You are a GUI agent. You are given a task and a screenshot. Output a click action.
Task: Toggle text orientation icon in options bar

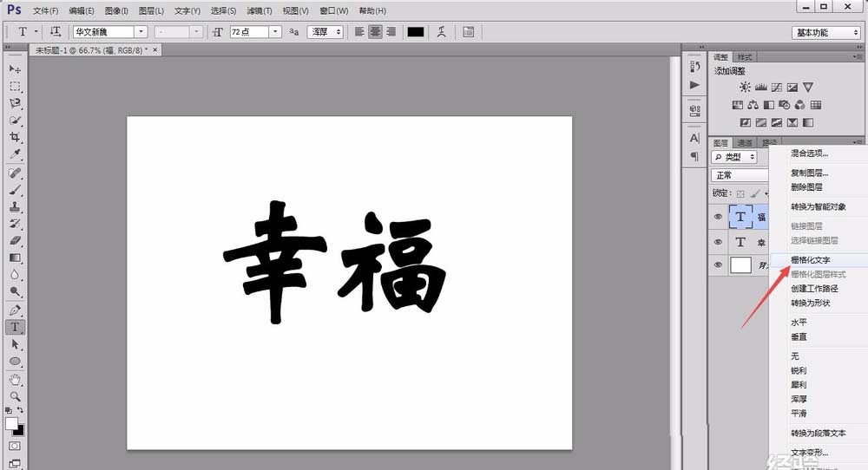[55, 31]
